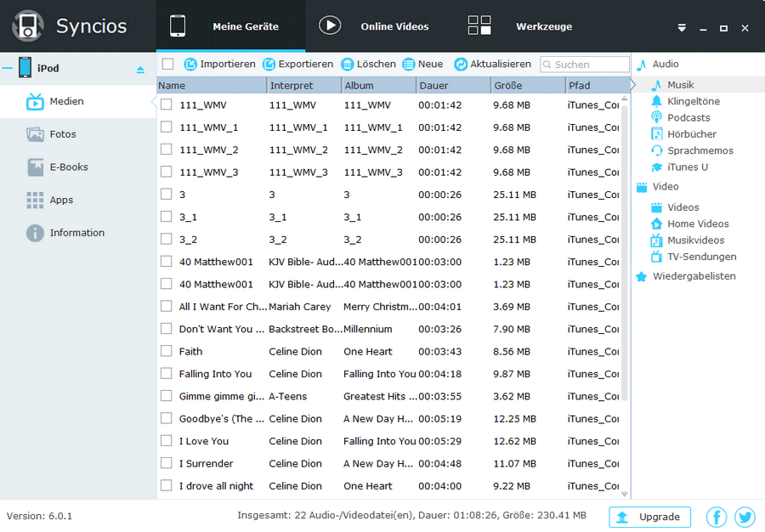Click the Werkzeuge grid icon
The height and width of the screenshot is (532, 765).
[479, 25]
